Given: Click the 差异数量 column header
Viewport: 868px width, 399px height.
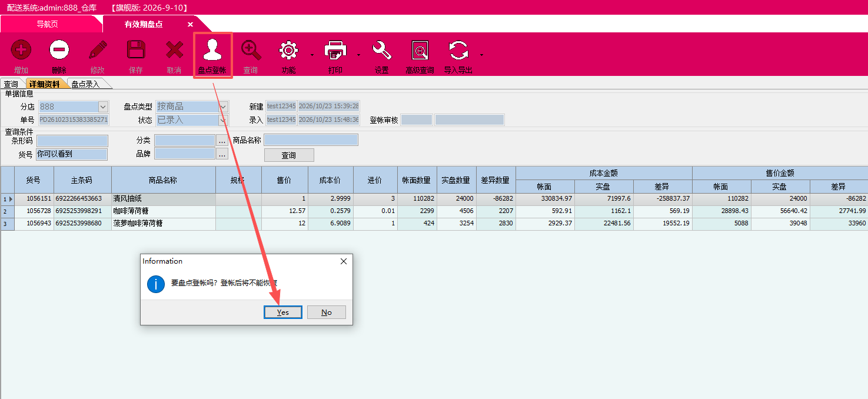Looking at the screenshot, I should click(496, 180).
